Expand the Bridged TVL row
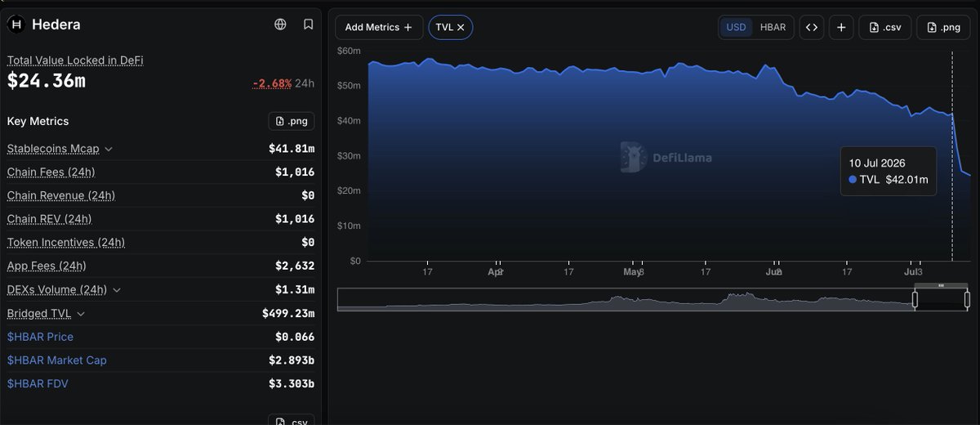This screenshot has width=980, height=425. click(x=80, y=314)
